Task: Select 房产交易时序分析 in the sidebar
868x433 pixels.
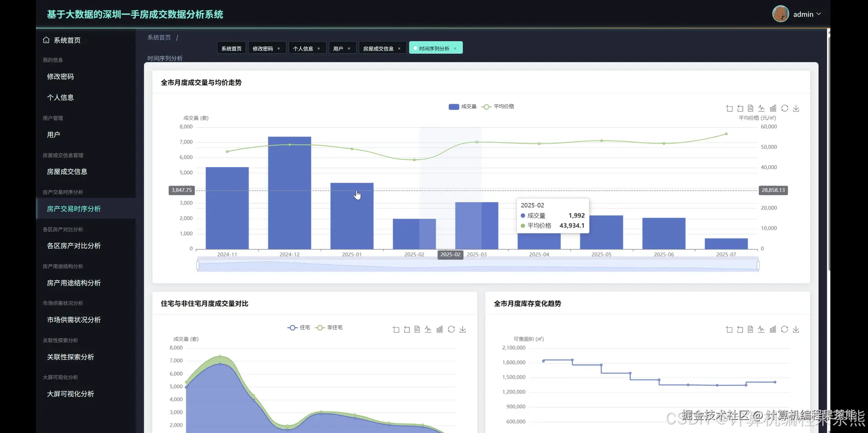Action: coord(86,209)
